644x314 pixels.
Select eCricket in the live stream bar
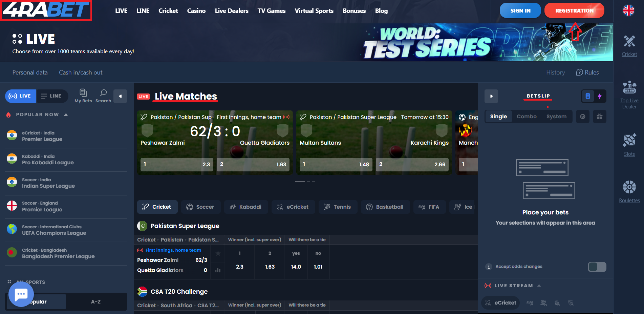coord(501,303)
